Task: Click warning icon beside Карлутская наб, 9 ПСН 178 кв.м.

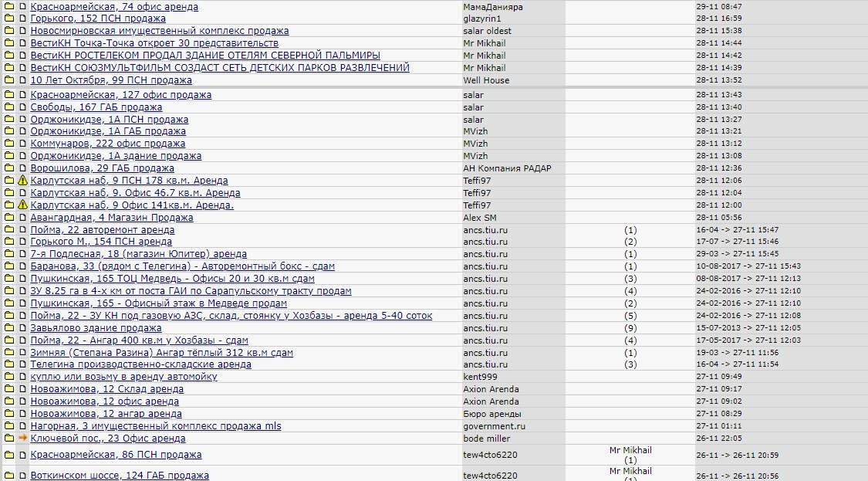Action: [22, 180]
